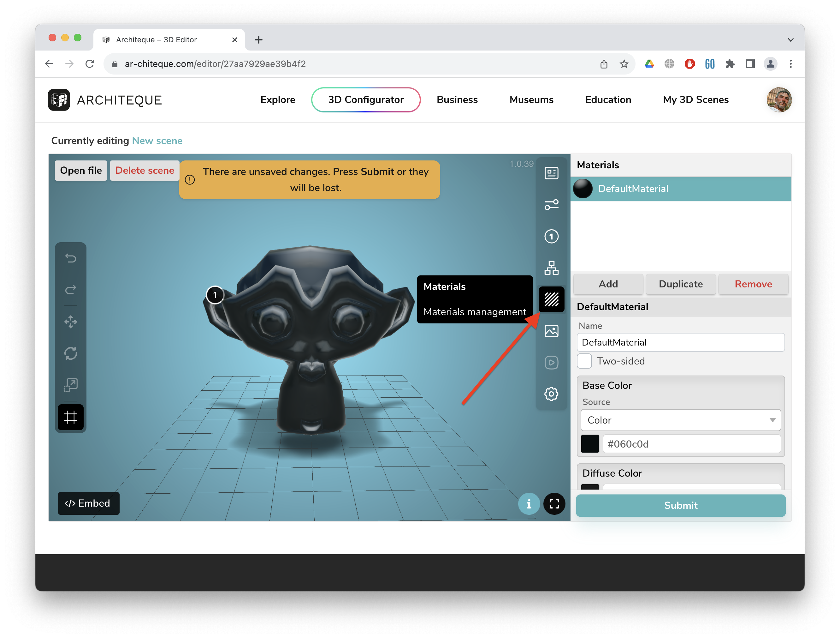Image resolution: width=840 pixels, height=638 pixels.
Task: Open the 3D Configurator menu item
Action: [x=366, y=99]
